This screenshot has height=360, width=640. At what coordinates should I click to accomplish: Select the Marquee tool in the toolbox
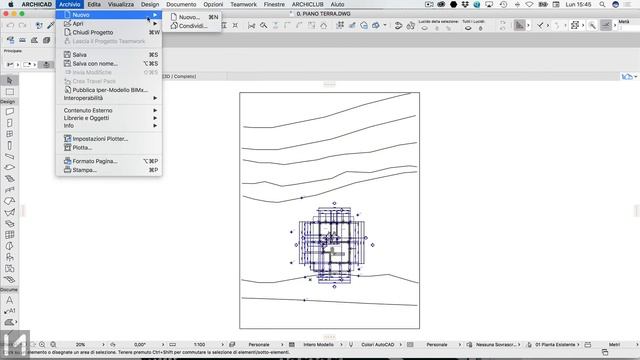point(10,92)
